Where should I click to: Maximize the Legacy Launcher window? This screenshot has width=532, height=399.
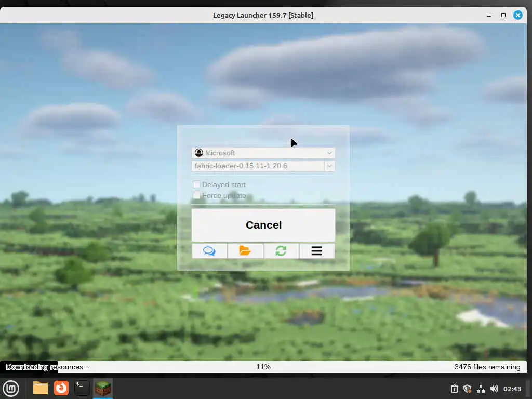point(503,15)
